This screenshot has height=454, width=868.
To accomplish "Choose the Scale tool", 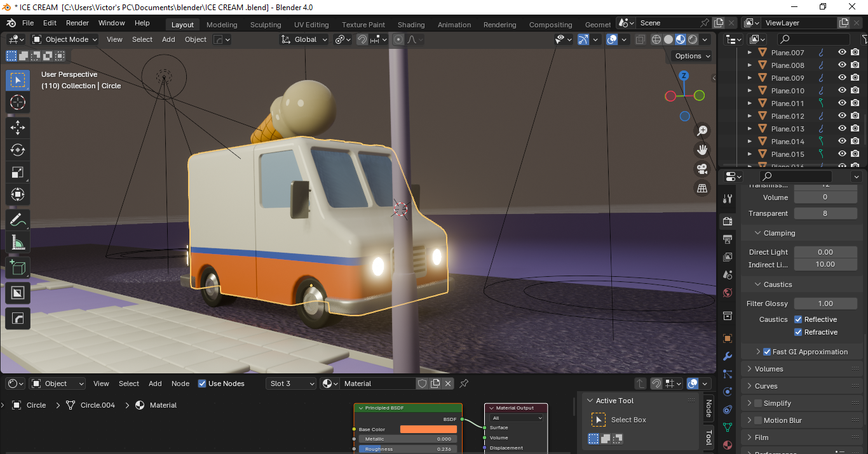I will click(x=18, y=172).
